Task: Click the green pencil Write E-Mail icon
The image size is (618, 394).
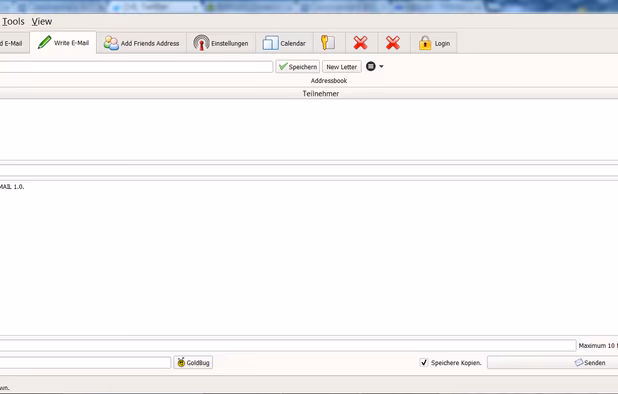Action: pos(44,42)
